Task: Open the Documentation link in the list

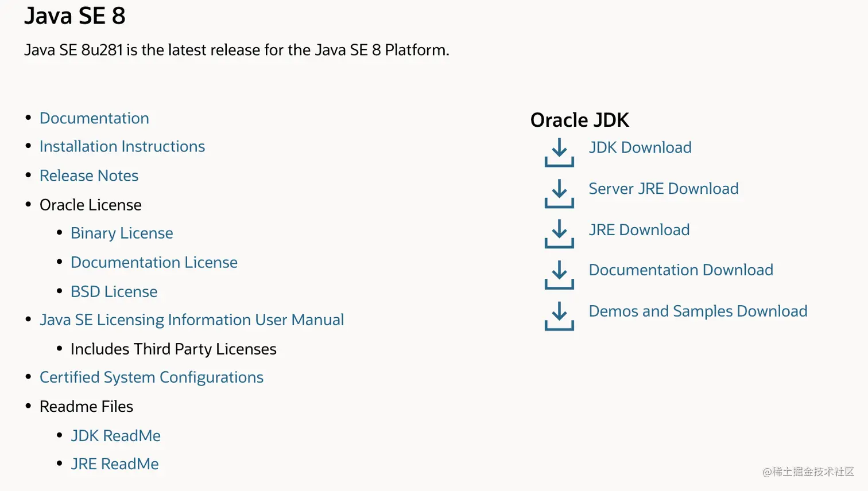Action: 94,118
